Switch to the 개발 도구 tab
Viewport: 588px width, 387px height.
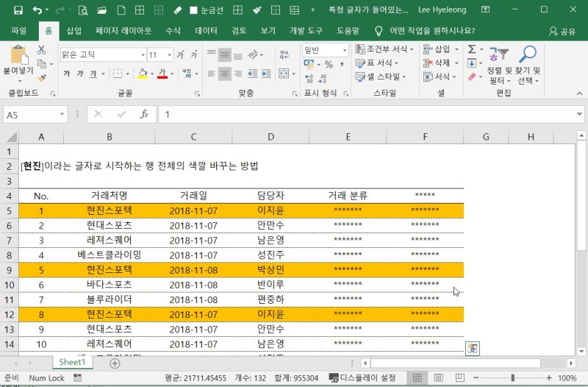coord(306,31)
